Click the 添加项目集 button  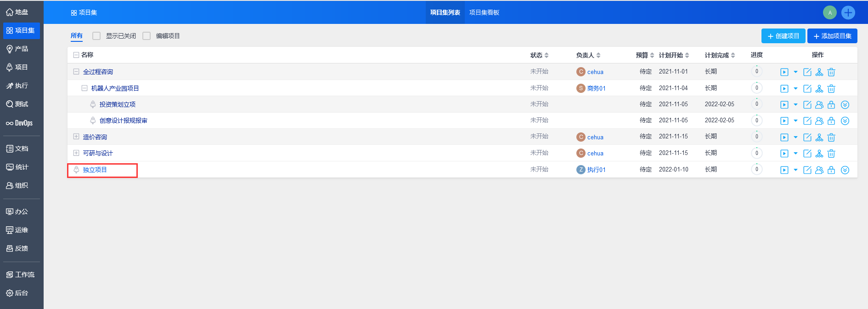click(x=832, y=36)
